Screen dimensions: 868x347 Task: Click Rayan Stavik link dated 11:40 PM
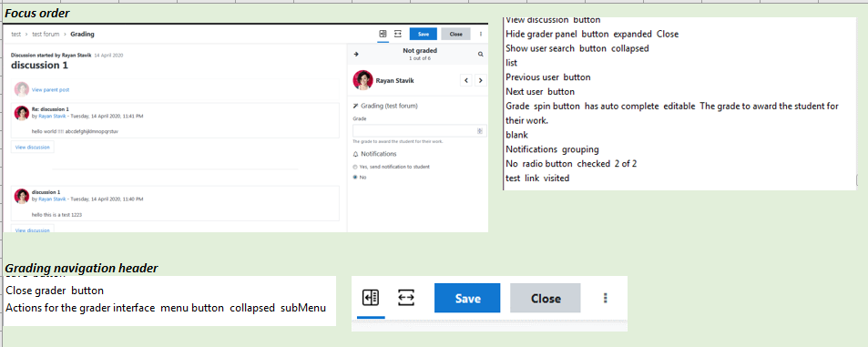click(x=52, y=199)
